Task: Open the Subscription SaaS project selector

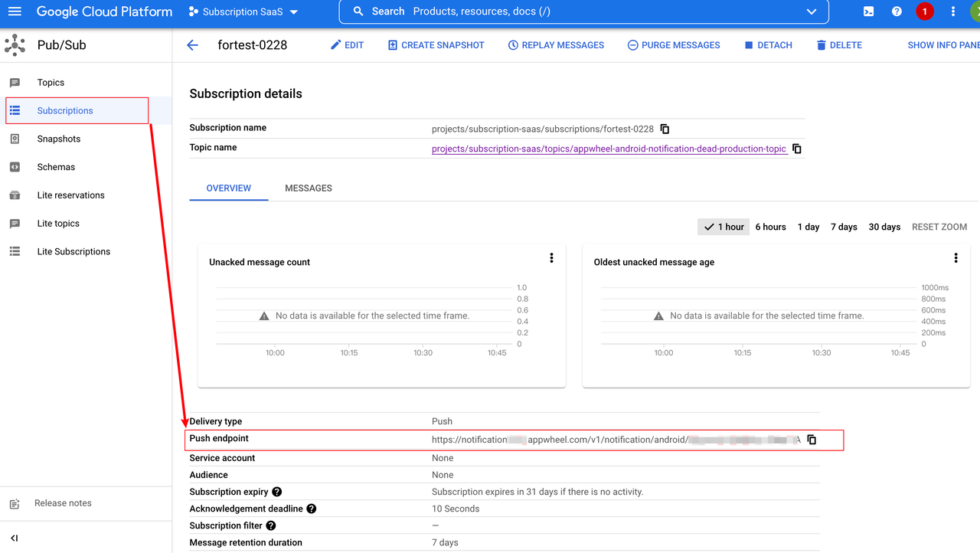Action: (x=243, y=11)
